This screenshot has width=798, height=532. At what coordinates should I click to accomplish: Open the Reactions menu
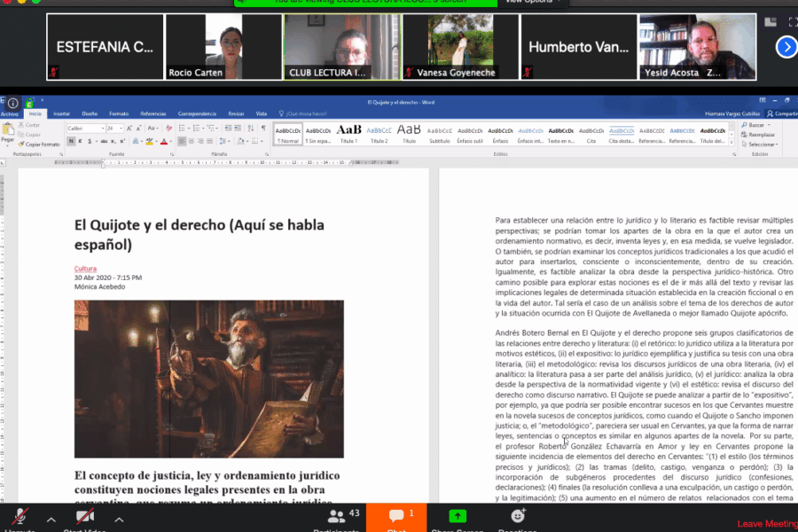(x=518, y=517)
